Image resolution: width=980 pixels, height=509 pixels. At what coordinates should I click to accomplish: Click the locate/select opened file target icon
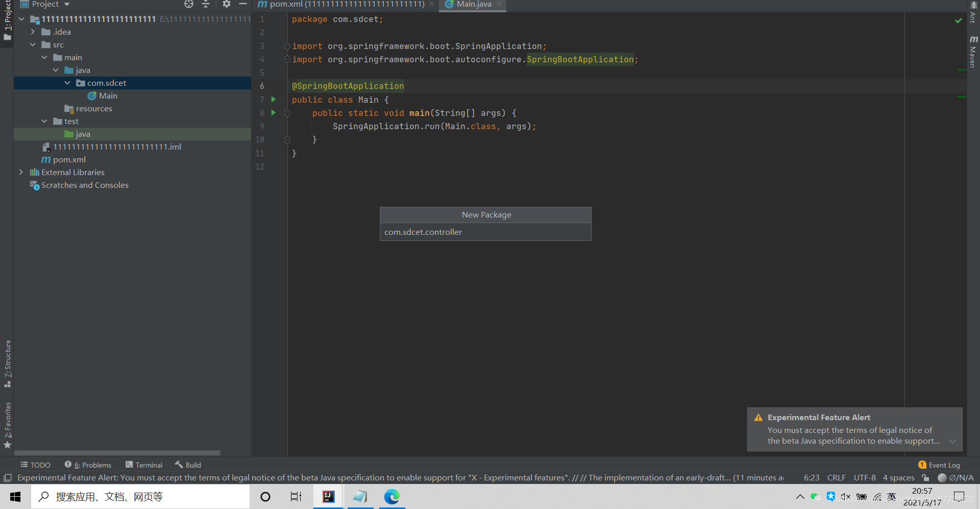coord(189,4)
